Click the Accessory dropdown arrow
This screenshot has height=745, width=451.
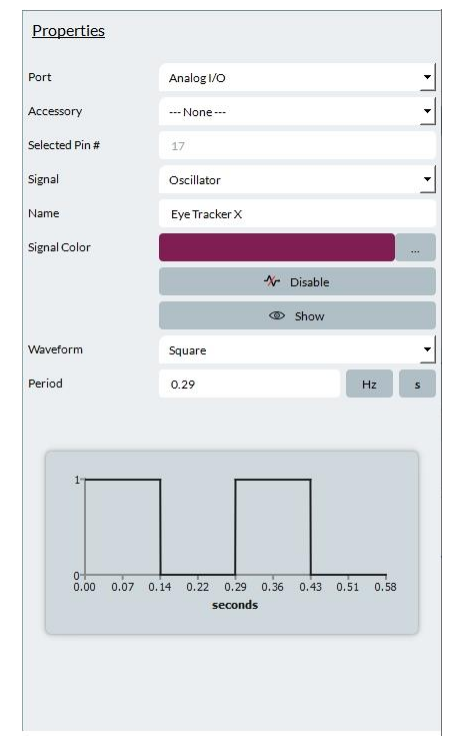click(x=427, y=111)
